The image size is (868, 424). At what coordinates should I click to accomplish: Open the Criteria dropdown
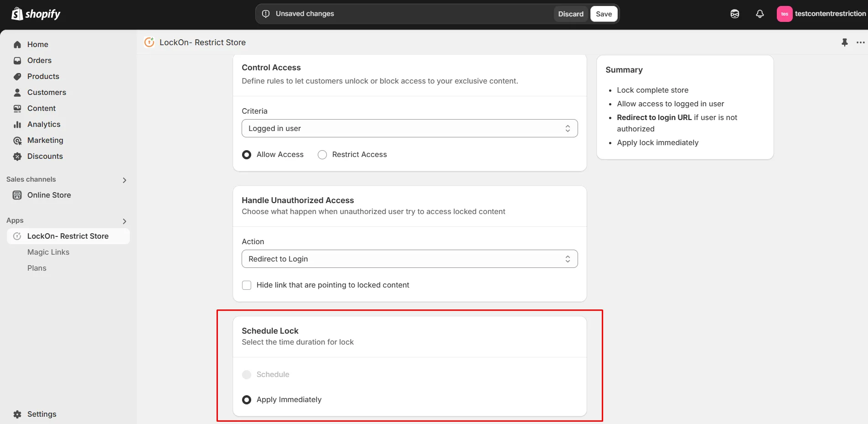(x=409, y=128)
